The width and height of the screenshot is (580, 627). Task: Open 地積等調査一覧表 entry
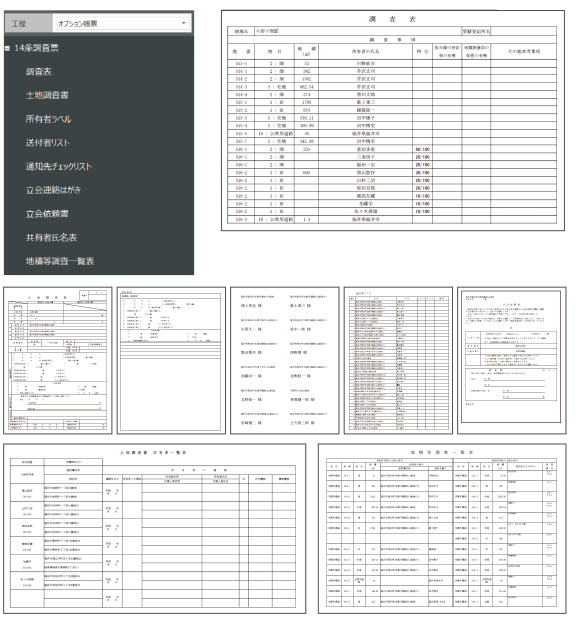click(60, 261)
